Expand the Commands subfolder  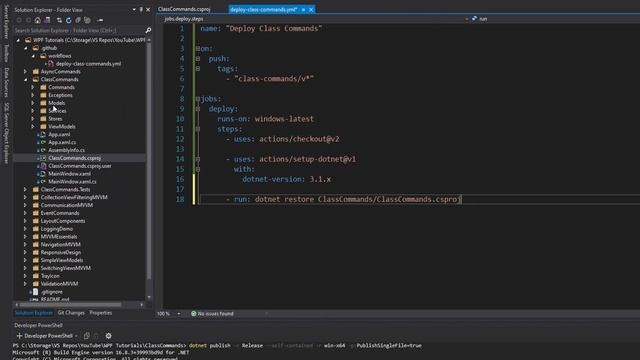[x=33, y=87]
